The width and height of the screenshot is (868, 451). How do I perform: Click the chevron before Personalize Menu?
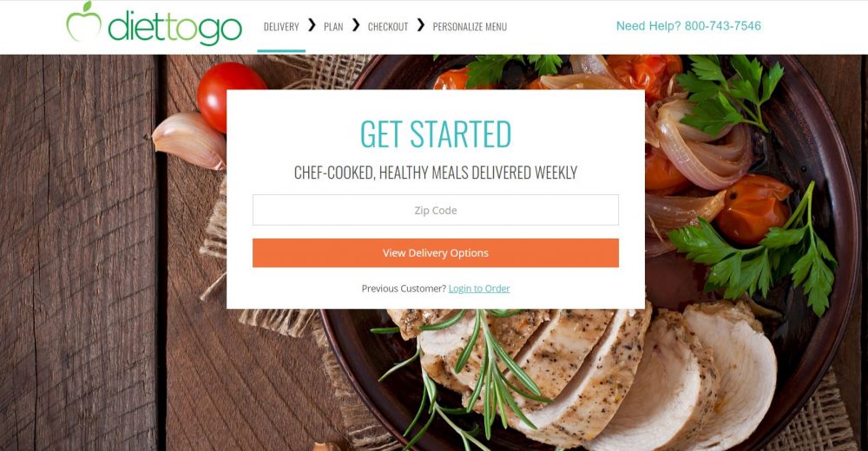(x=421, y=25)
